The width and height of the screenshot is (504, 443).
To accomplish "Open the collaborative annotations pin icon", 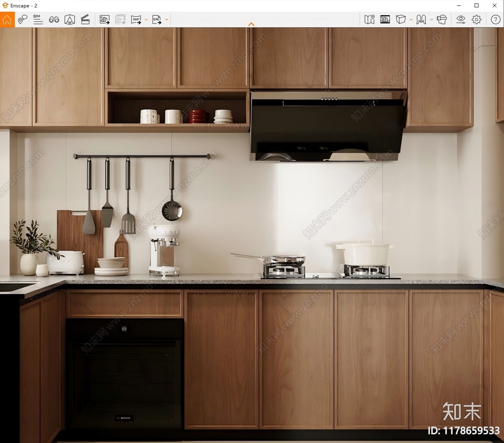I will 22,19.
